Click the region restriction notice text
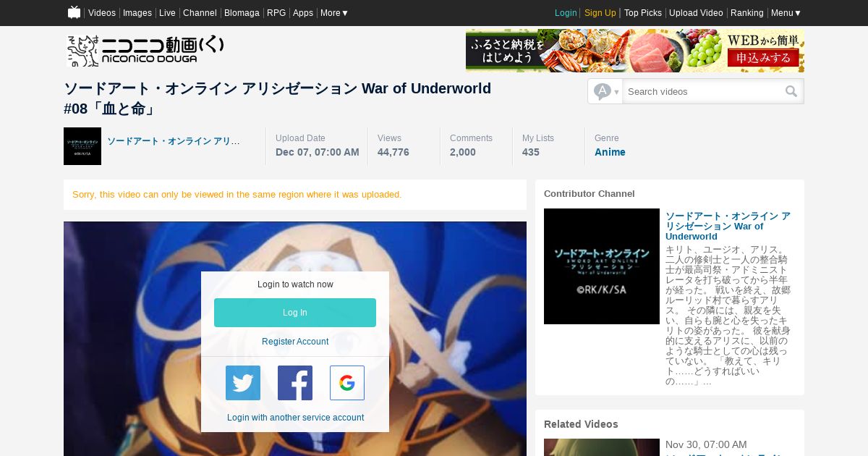Image resolution: width=868 pixels, height=456 pixels. point(237,195)
